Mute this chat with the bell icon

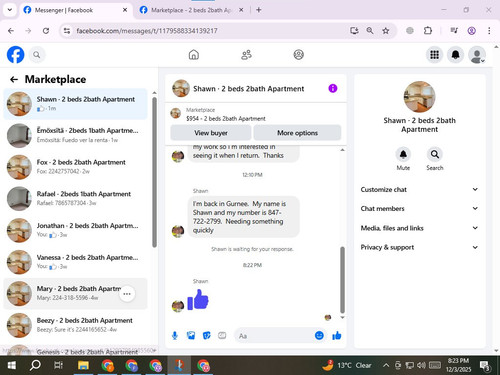tap(403, 154)
